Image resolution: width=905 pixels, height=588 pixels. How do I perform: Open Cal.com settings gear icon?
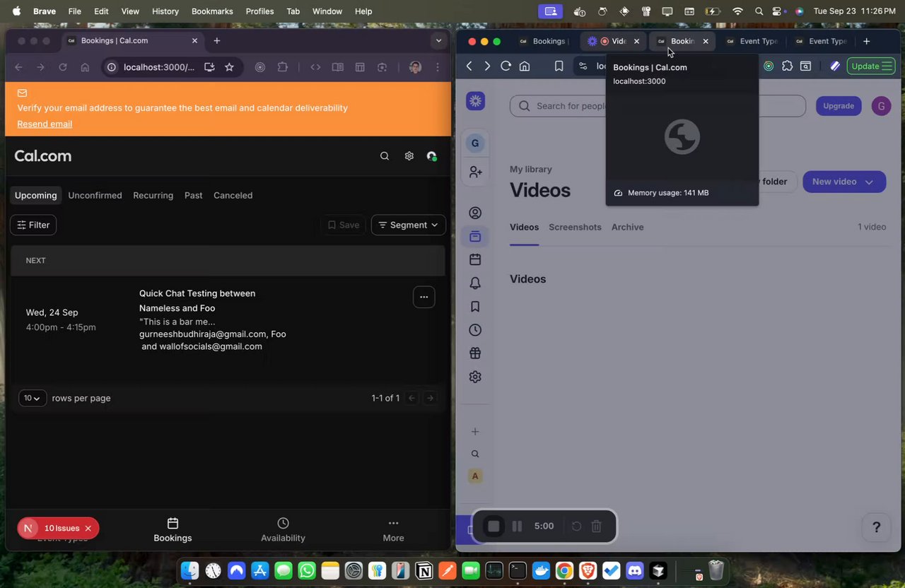pyautogui.click(x=409, y=156)
